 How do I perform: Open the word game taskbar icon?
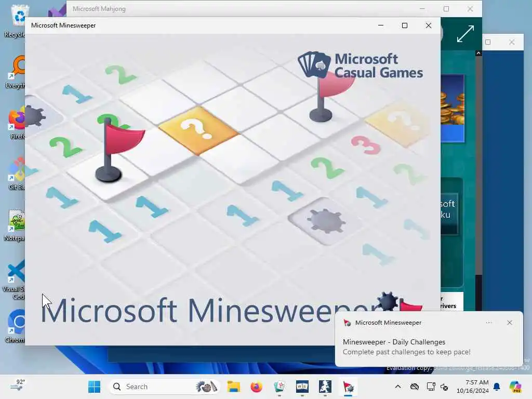coord(302,387)
